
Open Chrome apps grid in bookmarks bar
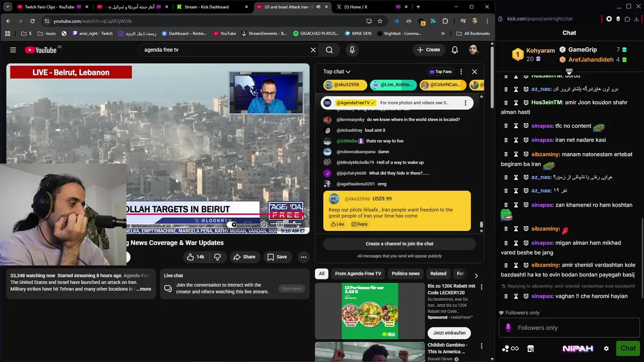pos(8,33)
